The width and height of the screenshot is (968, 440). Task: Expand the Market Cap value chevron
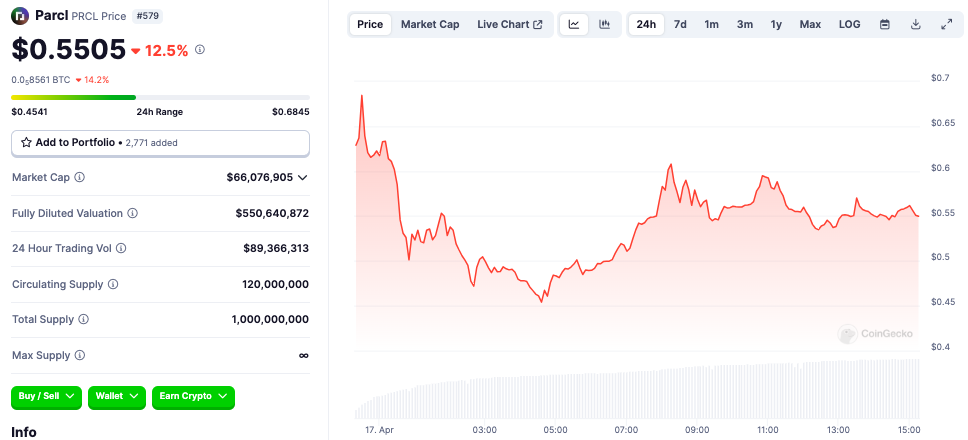pyautogui.click(x=303, y=177)
